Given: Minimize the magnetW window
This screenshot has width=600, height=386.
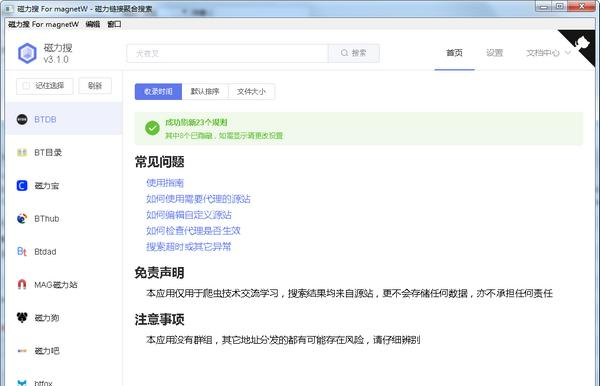Looking at the screenshot, I should (x=543, y=7).
